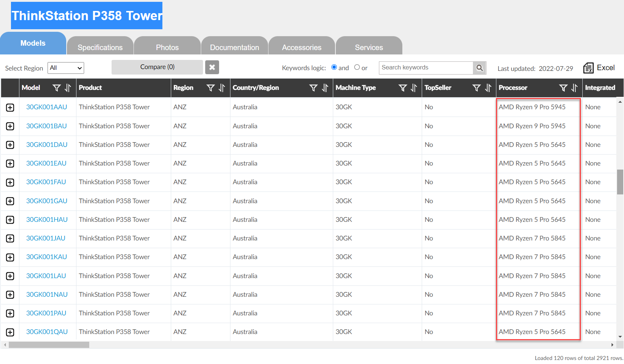This screenshot has width=624, height=364.
Task: Expand row 30GK001JAU details
Action: coord(10,238)
